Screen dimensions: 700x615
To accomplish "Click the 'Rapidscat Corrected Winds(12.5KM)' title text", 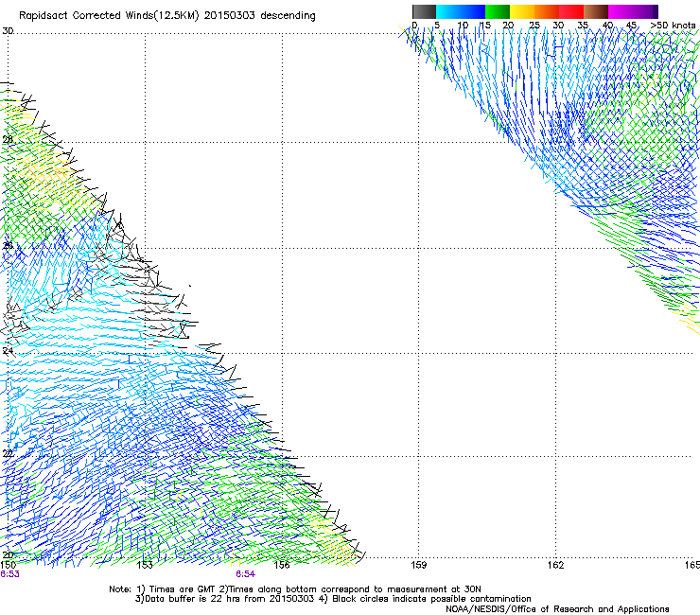I will coord(109,16).
